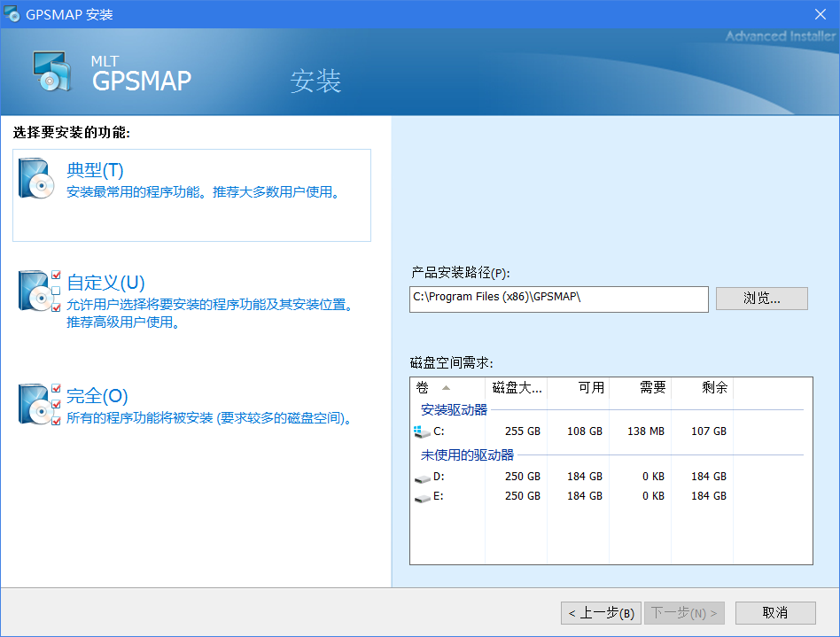Click the 下一步(N) > next button
The width and height of the screenshot is (840, 637).
pyautogui.click(x=684, y=613)
